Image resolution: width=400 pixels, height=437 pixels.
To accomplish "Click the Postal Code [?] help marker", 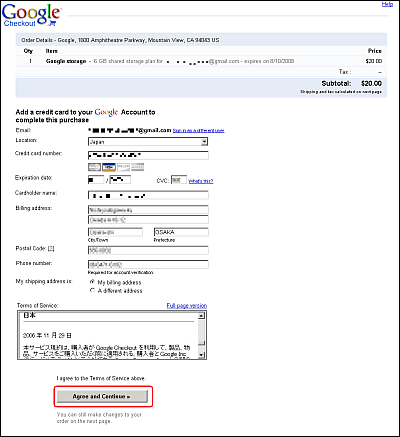I will (51, 248).
